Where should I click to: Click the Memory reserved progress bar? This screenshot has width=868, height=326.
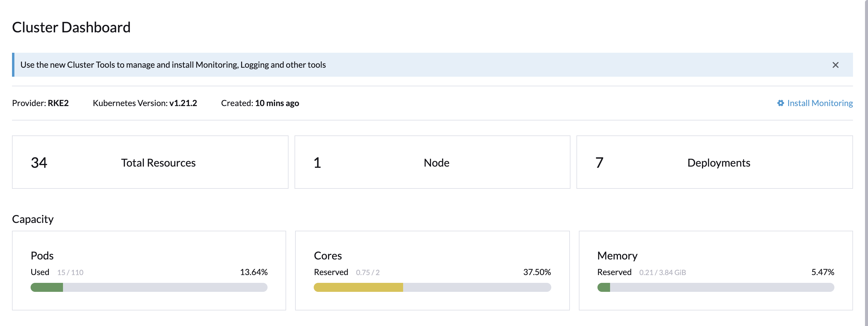point(716,287)
